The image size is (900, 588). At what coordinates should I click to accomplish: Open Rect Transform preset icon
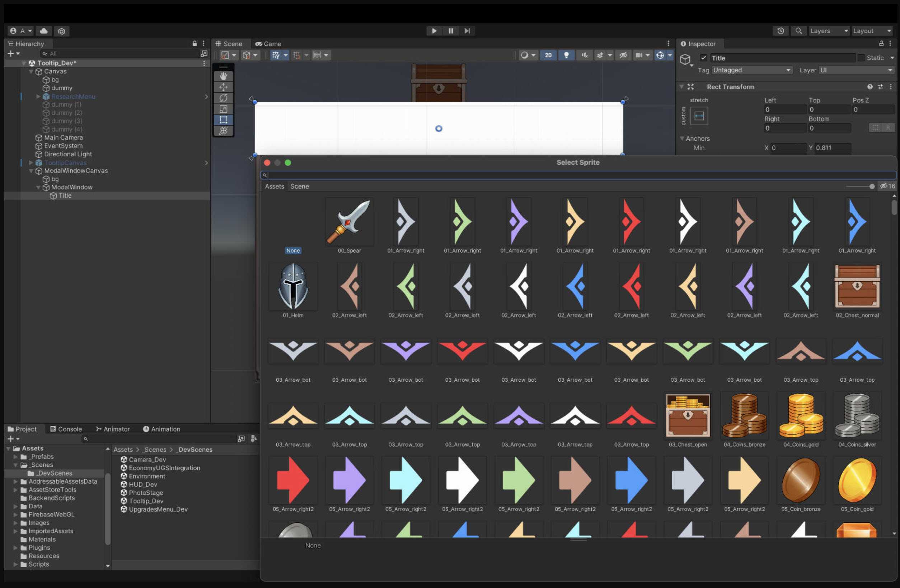[x=880, y=87]
